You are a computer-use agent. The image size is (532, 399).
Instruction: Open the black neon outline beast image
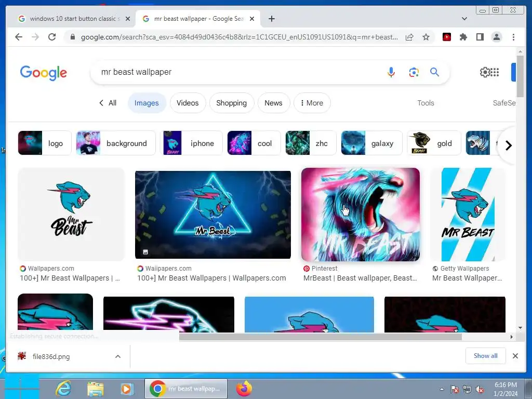point(169,314)
